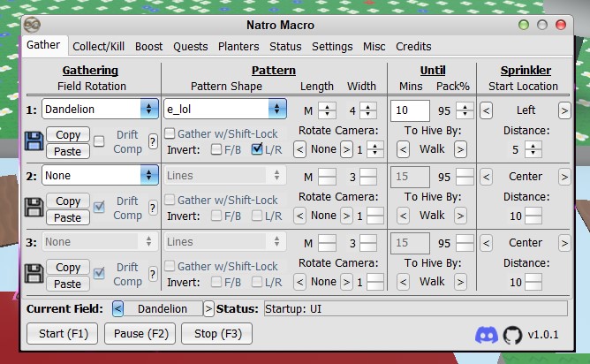Toggle Drift Comp checkbox for field 1

pos(99,141)
